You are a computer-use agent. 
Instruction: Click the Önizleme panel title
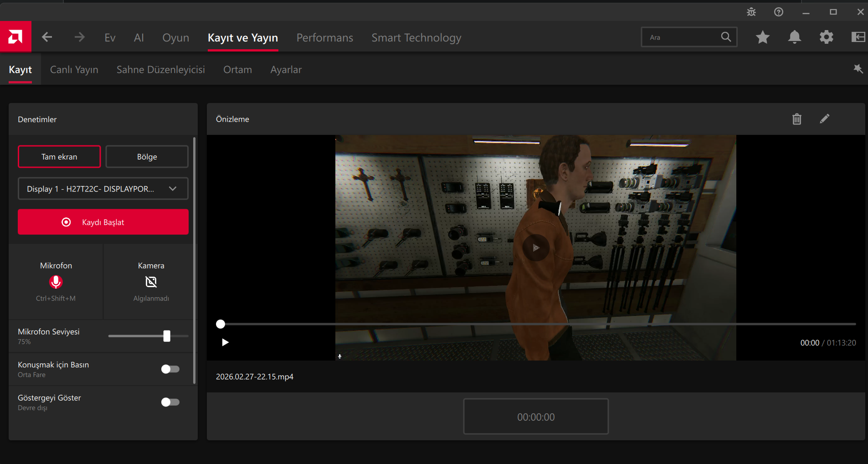point(232,119)
